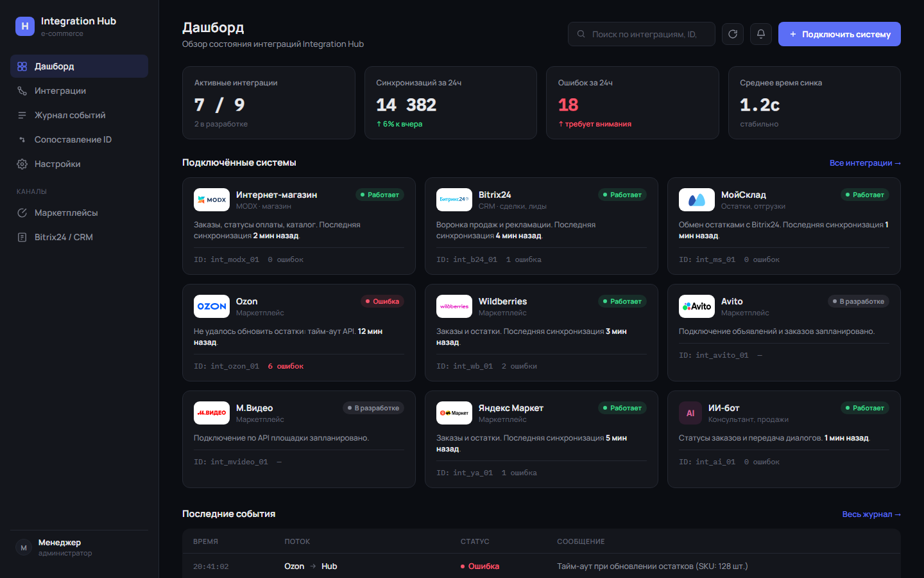Open the Все интеграции link
This screenshot has height=578, width=924.
pos(865,163)
